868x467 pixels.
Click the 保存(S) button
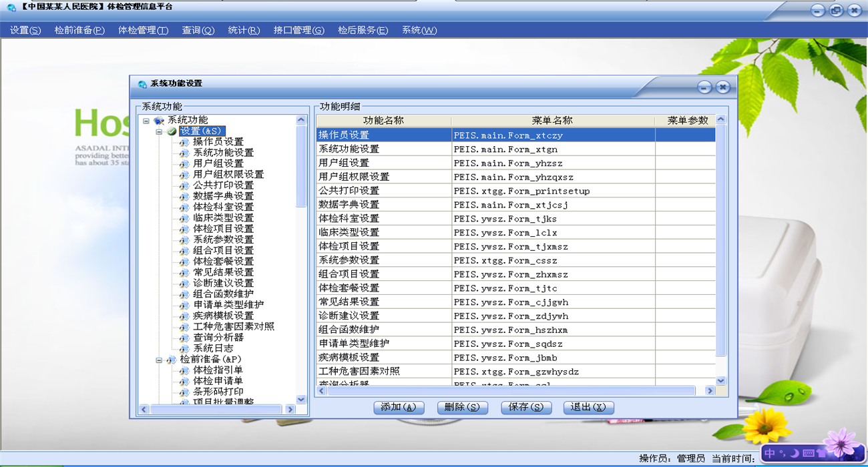point(526,407)
